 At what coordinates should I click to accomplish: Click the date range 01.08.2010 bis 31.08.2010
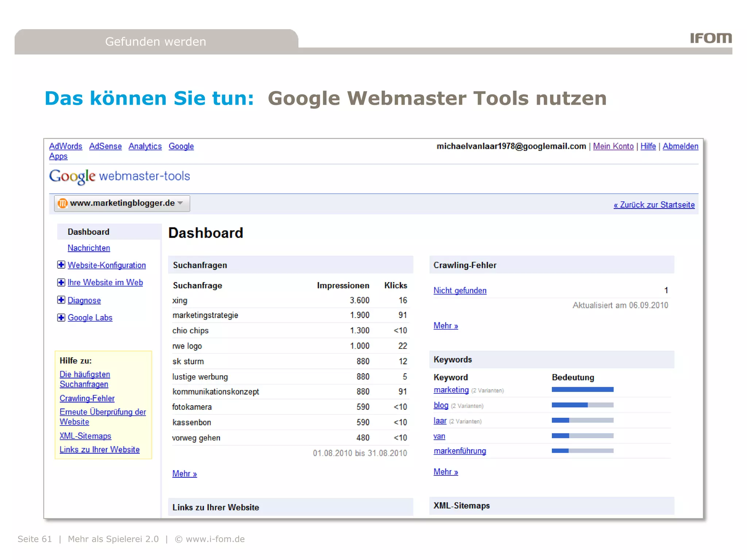pyautogui.click(x=360, y=453)
